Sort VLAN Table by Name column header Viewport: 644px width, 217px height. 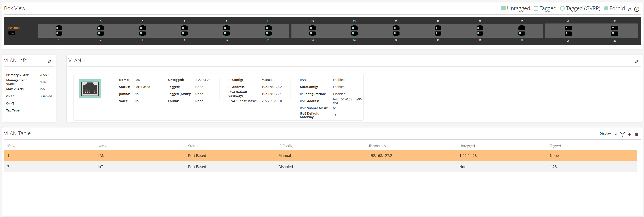[102, 146]
